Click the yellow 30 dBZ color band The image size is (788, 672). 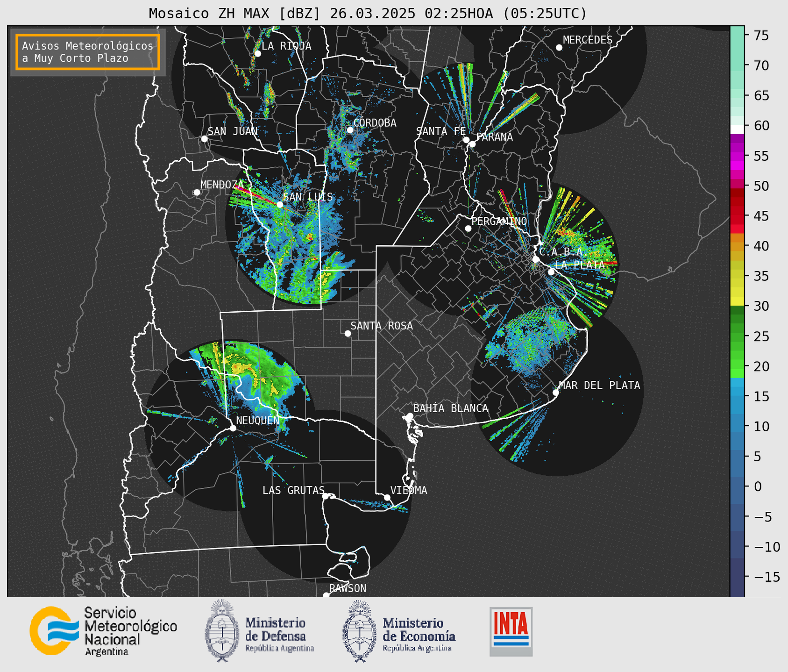tap(737, 301)
